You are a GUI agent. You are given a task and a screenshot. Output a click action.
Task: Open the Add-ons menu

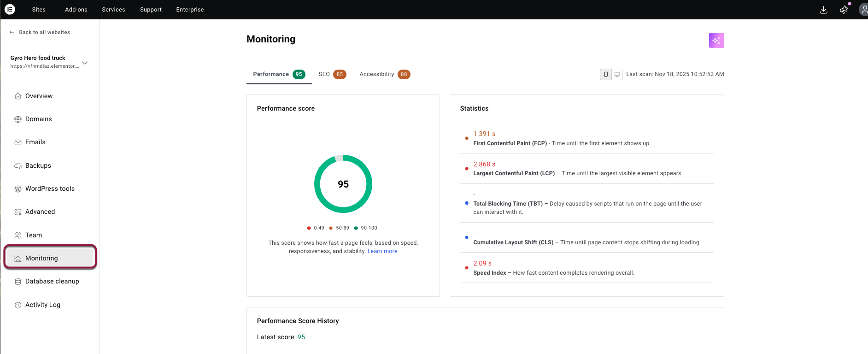click(76, 10)
